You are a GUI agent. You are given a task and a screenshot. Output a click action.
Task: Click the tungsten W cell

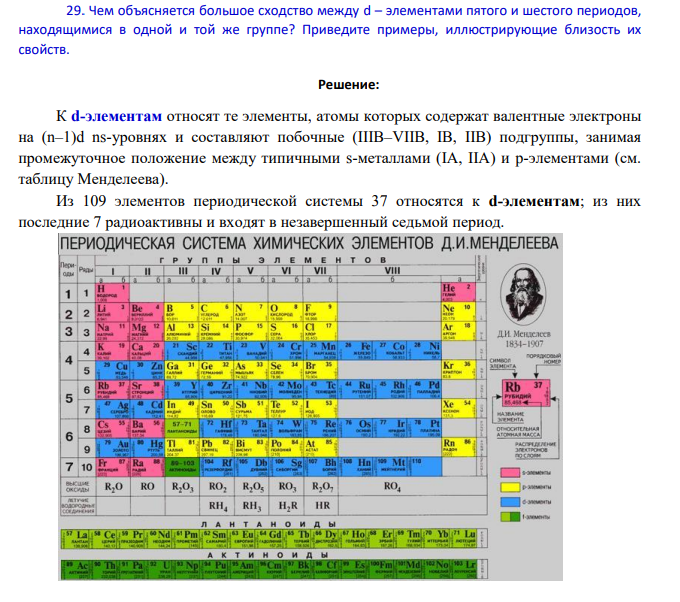pyautogui.click(x=285, y=428)
